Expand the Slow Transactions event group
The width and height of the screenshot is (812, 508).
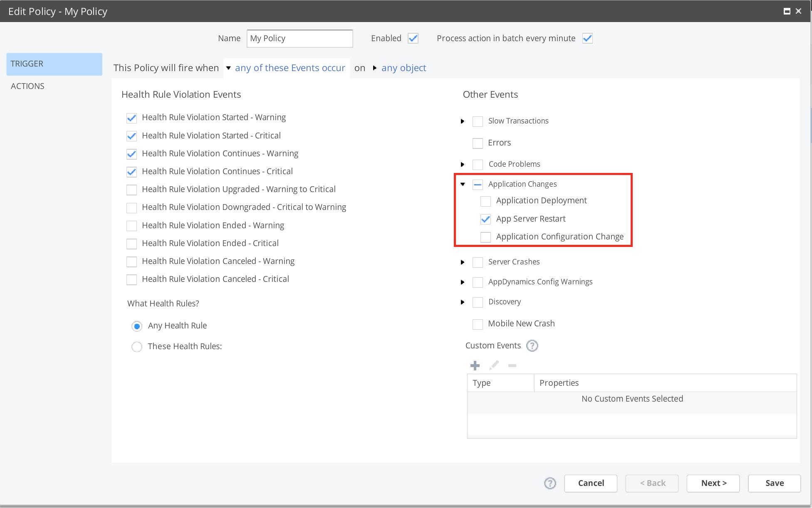462,121
